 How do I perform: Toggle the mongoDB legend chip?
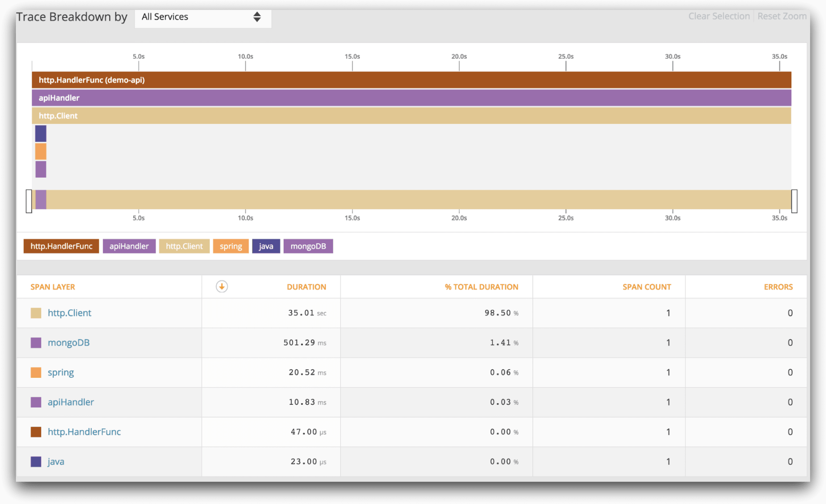click(308, 246)
